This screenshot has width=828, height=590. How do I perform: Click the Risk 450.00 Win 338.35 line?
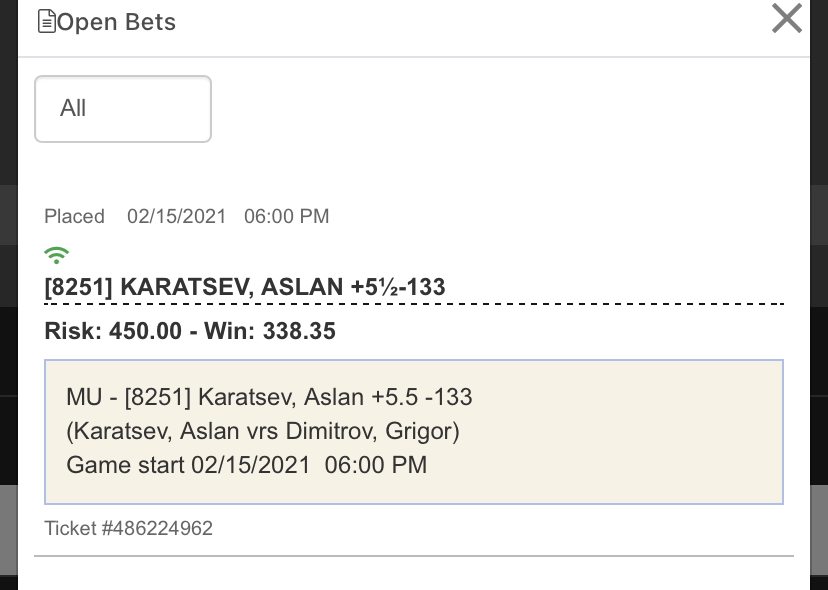tap(190, 331)
